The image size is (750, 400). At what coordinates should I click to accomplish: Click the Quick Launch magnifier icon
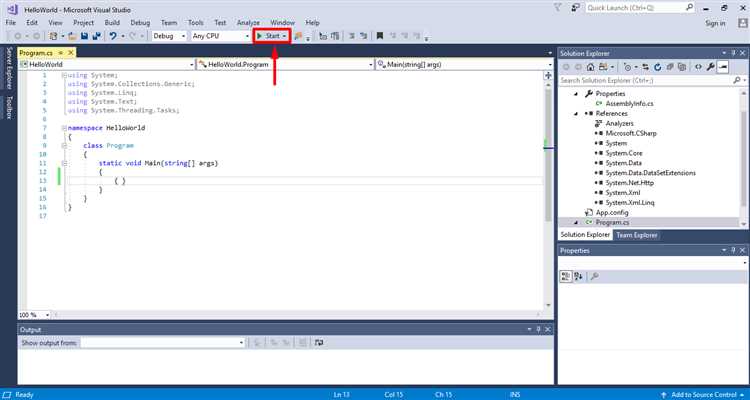689,8
